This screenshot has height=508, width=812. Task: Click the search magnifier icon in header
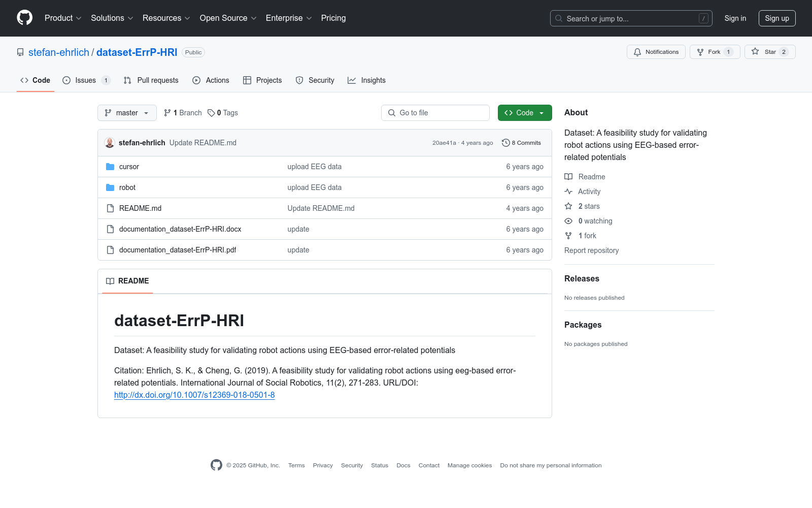click(559, 18)
